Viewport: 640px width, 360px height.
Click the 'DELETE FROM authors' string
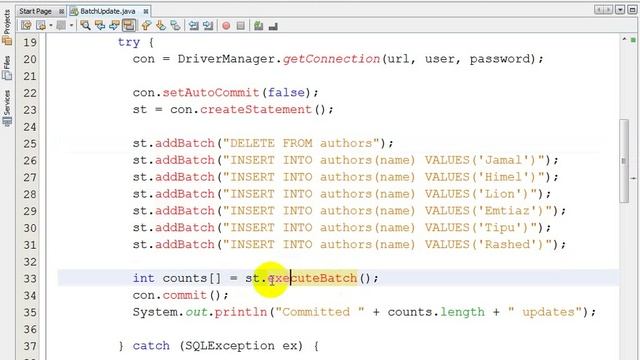(x=301, y=143)
